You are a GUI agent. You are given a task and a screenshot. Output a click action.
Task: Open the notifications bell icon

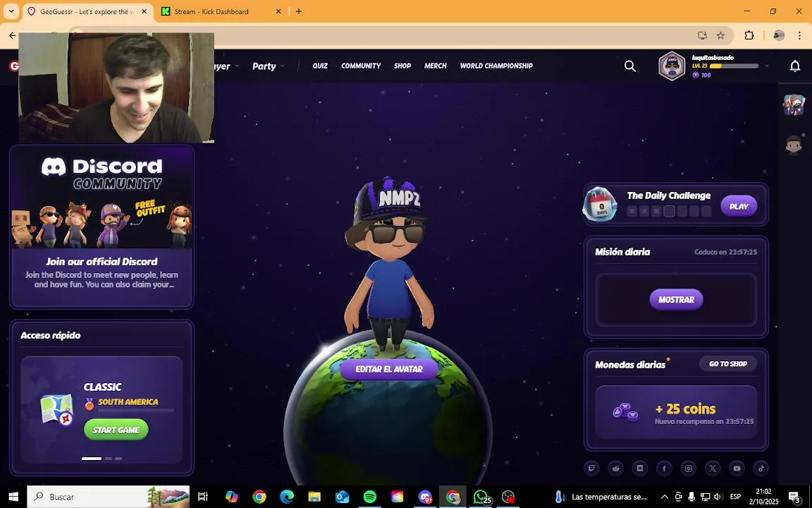(795, 66)
